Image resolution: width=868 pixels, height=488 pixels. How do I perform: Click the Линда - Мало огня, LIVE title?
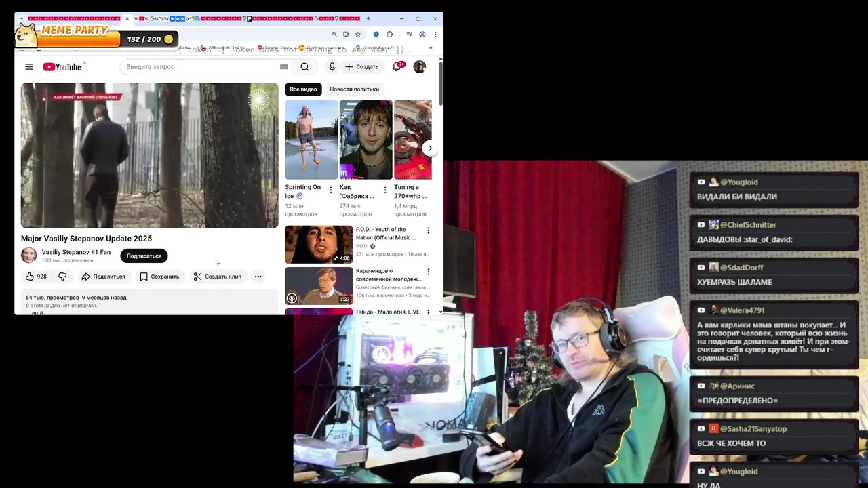click(388, 312)
